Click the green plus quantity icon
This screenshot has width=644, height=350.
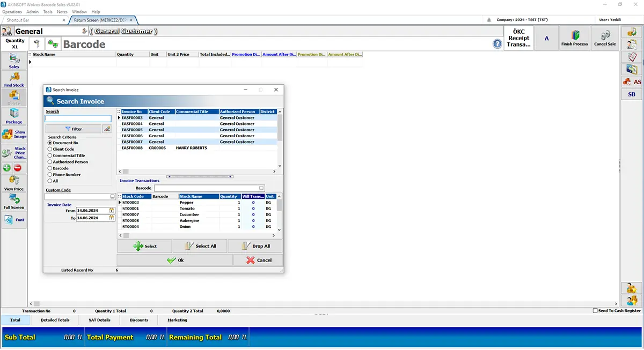point(7,168)
